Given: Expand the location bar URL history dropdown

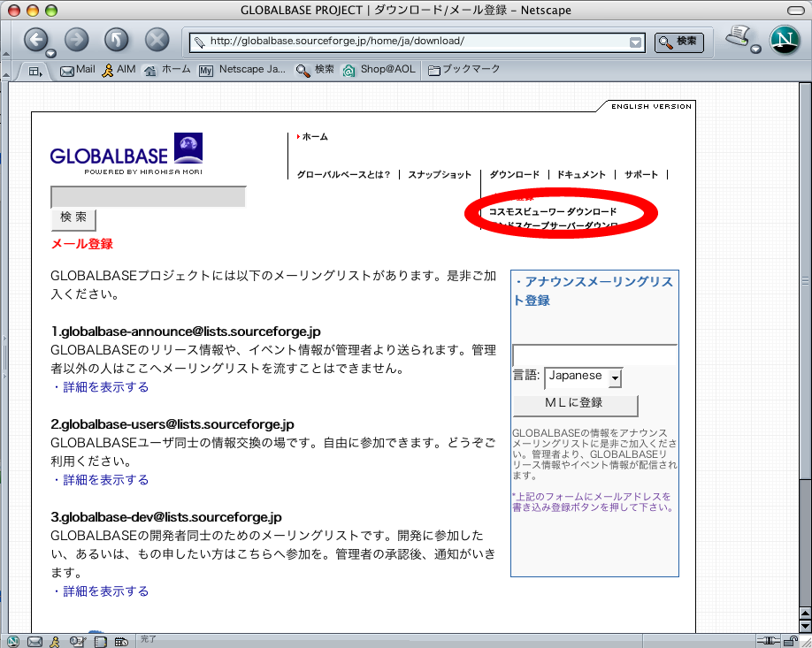Looking at the screenshot, I should pyautogui.click(x=635, y=42).
